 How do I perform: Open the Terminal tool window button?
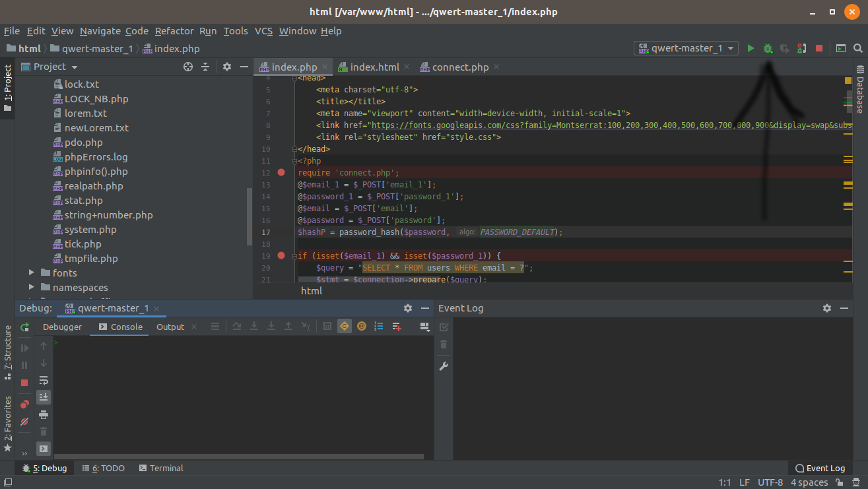click(161, 468)
